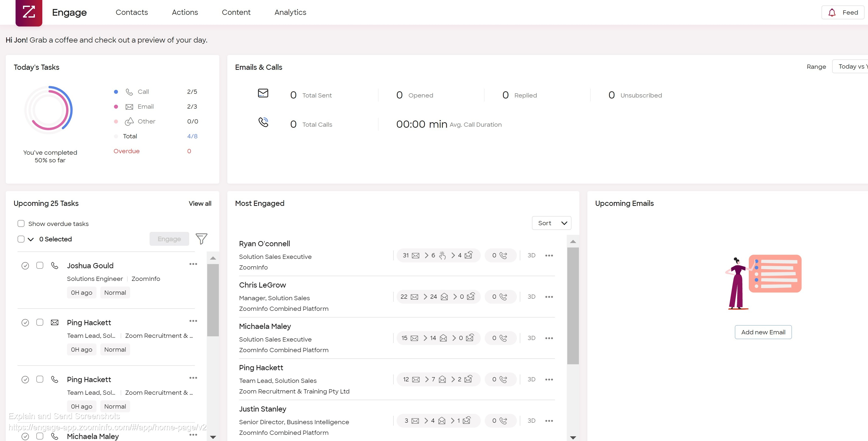Open the filter icon in Upcoming Tasks
Viewport: 868px width, 441px height.
(202, 239)
